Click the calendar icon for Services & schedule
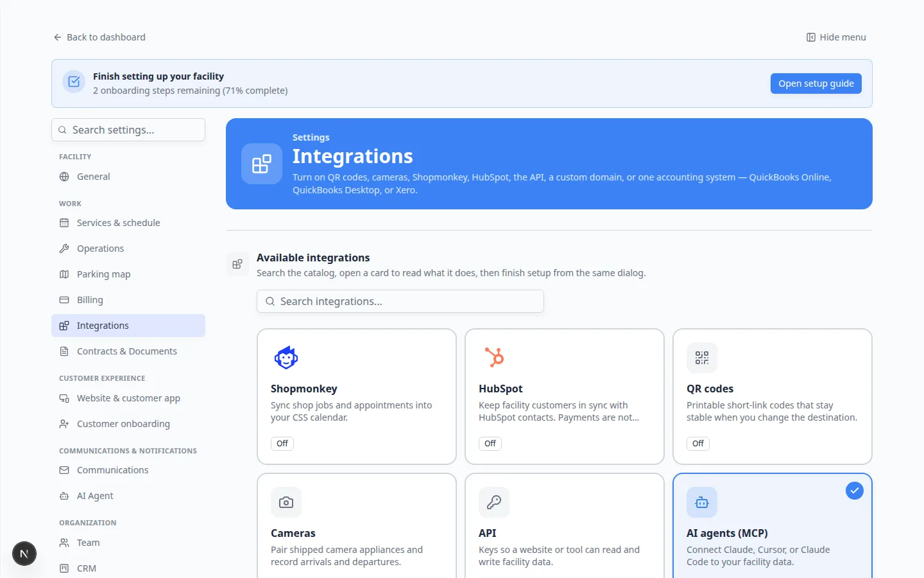924x578 pixels. click(64, 223)
